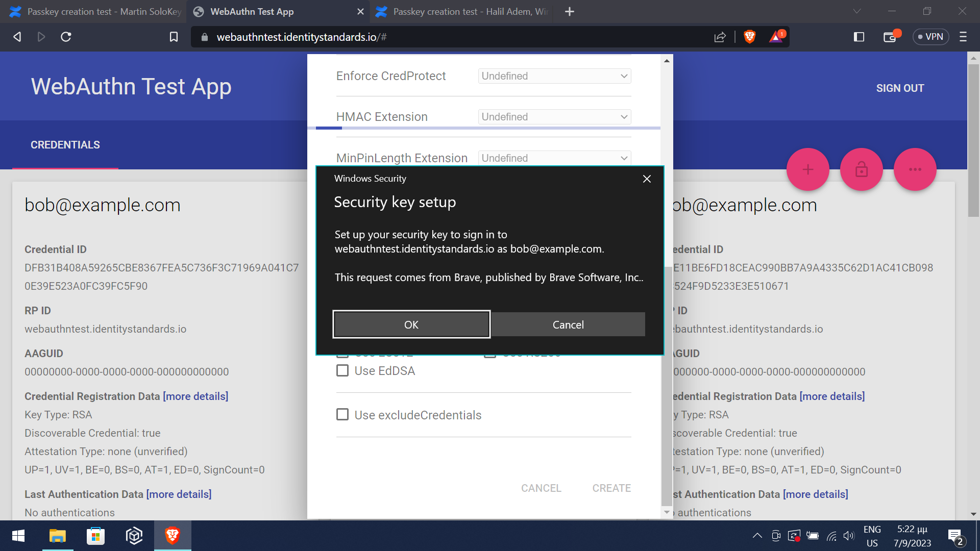
Task: Click the form scrollbar down arrow
Action: [667, 512]
